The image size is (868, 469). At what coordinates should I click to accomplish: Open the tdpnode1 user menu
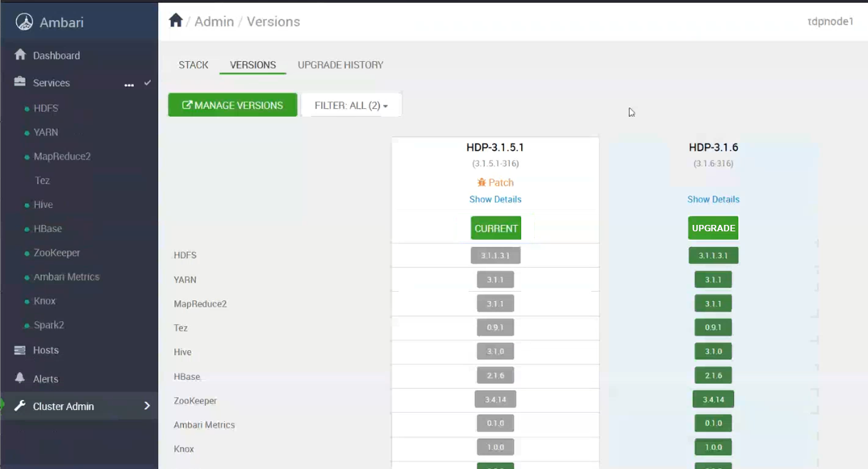830,21
